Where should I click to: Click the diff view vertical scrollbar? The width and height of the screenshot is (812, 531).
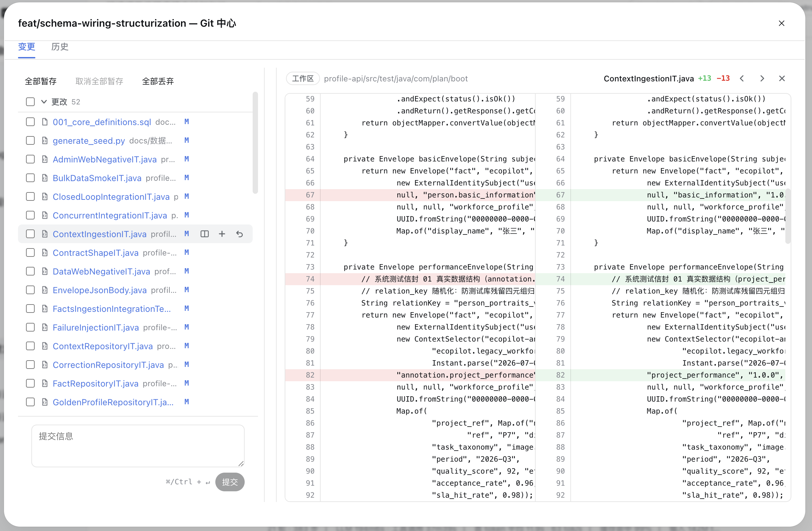pos(788,216)
